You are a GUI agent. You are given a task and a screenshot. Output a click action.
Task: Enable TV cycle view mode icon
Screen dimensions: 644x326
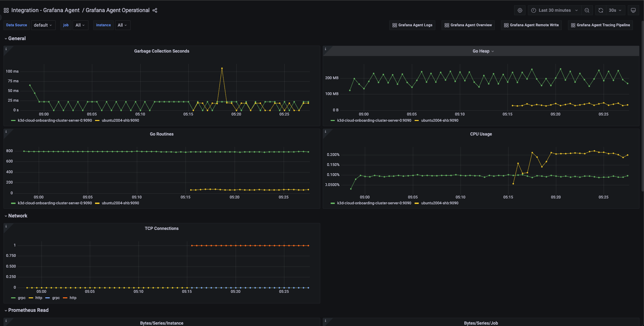click(633, 10)
